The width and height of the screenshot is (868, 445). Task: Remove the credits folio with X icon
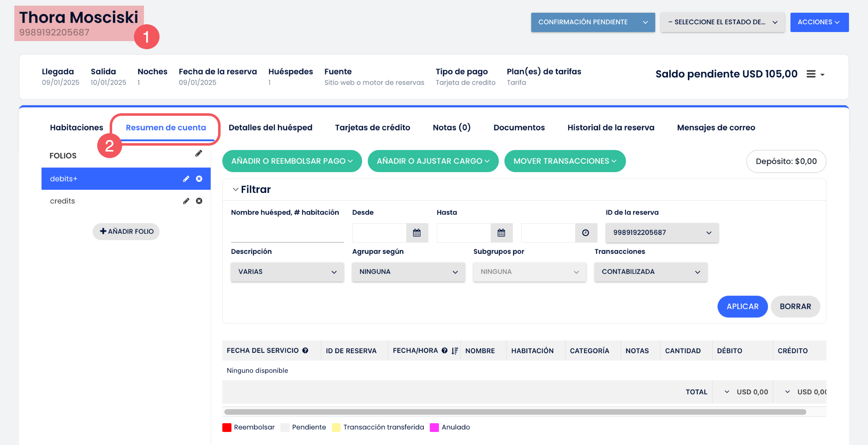pyautogui.click(x=199, y=201)
